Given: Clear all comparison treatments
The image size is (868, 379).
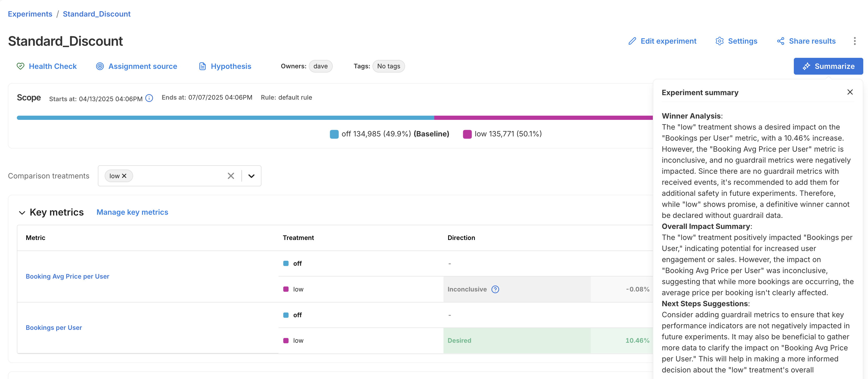Looking at the screenshot, I should (231, 176).
